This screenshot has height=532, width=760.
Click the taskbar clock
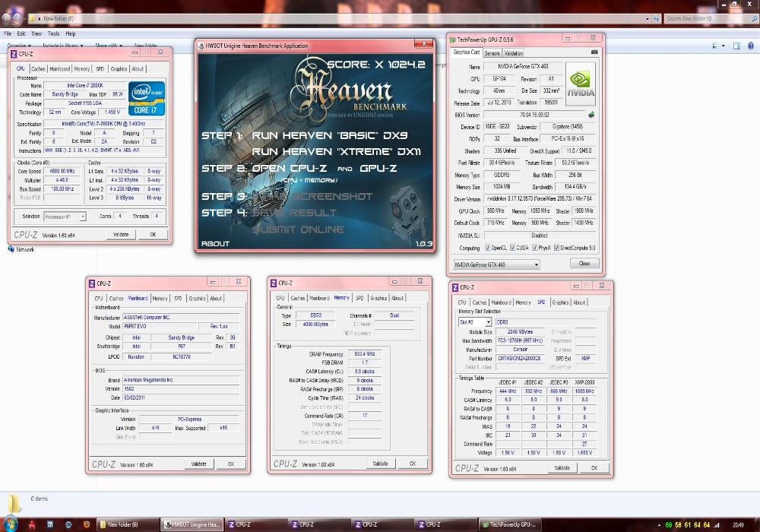[x=738, y=524]
